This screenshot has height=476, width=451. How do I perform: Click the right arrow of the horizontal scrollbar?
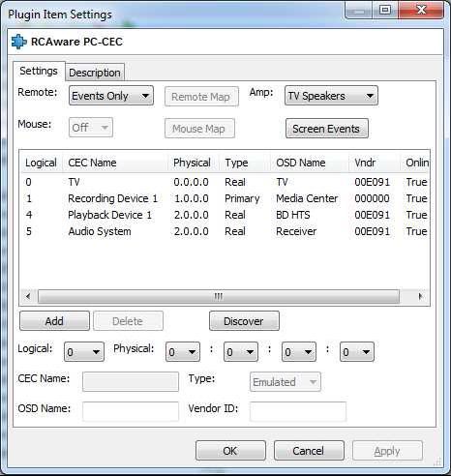420,296
